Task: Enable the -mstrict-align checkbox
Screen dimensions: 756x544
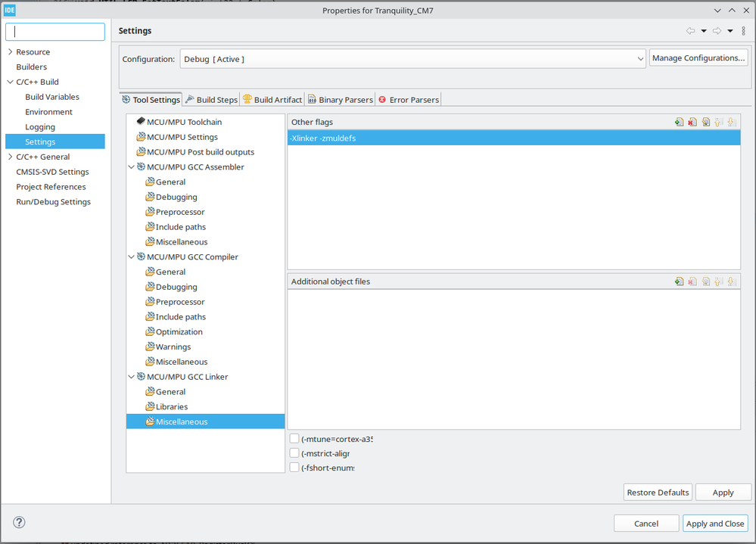Action: [294, 453]
